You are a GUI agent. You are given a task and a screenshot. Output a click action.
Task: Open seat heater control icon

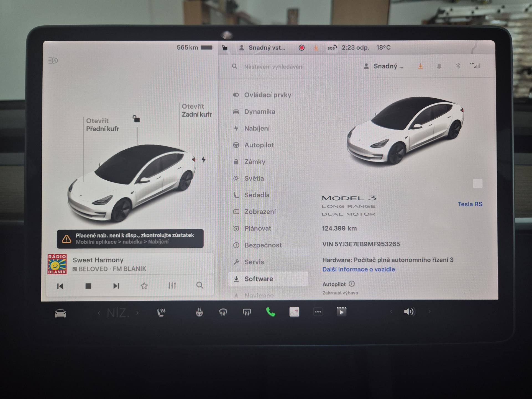[x=161, y=312]
